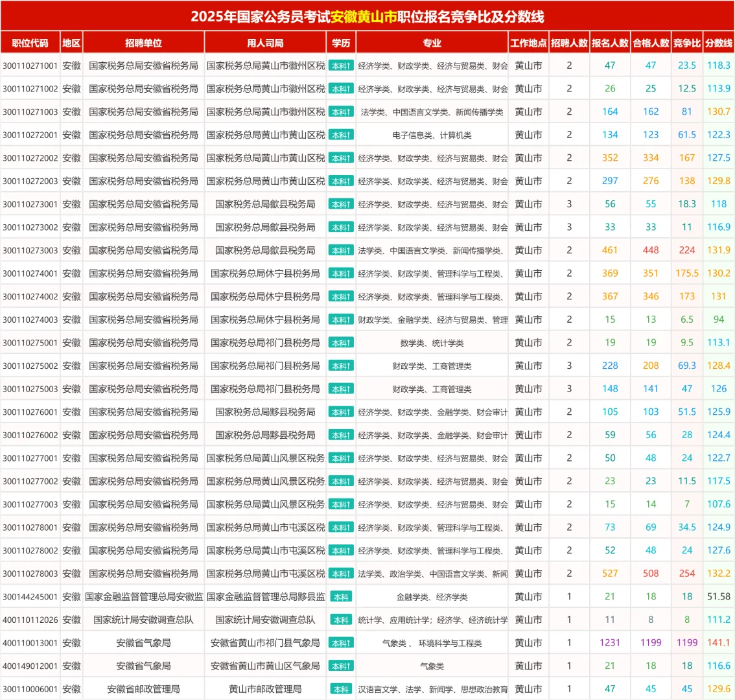Click the score line 51.58
The height and width of the screenshot is (700, 735).
(719, 597)
